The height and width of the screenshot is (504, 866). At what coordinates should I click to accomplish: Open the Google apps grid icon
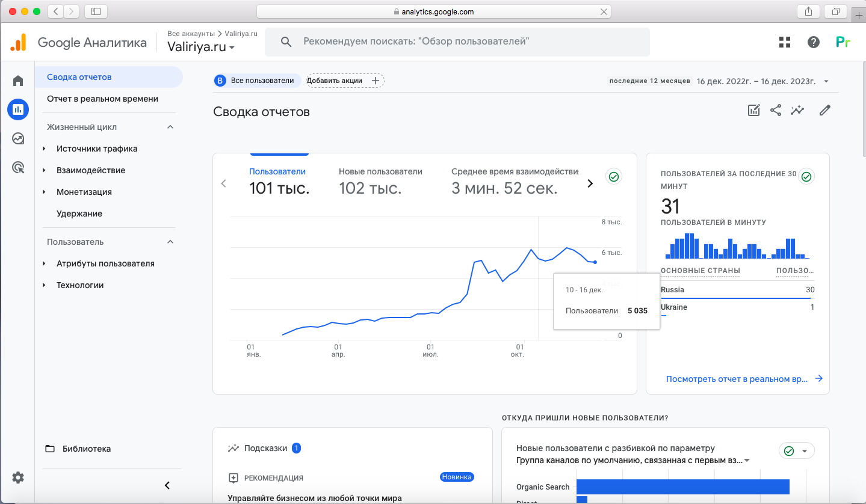[784, 42]
